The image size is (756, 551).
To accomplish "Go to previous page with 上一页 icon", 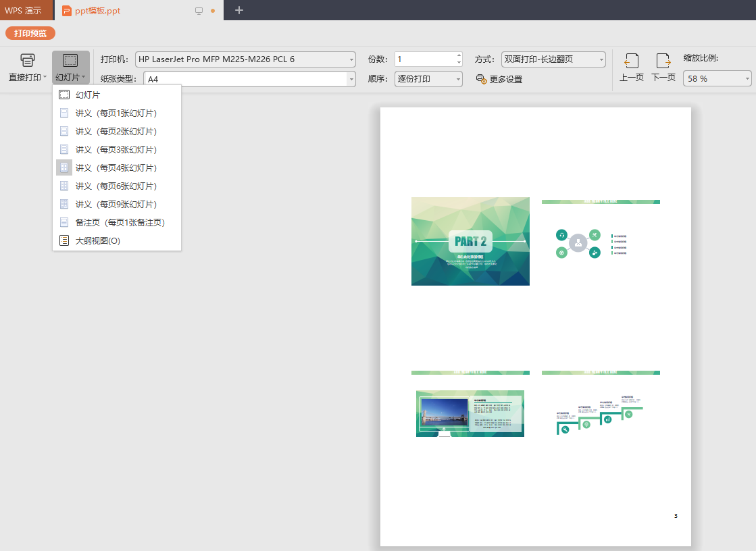I will (x=631, y=61).
